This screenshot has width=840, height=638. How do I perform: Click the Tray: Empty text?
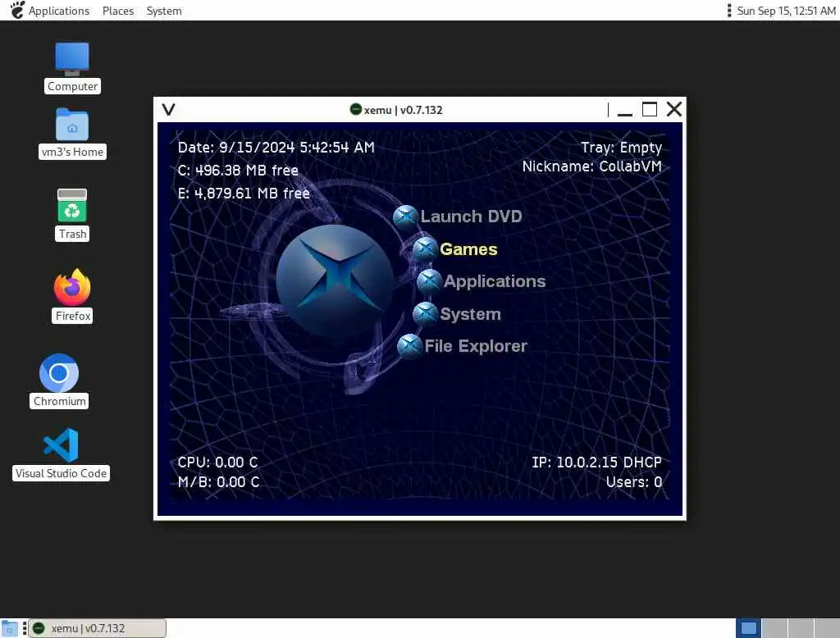[622, 148]
